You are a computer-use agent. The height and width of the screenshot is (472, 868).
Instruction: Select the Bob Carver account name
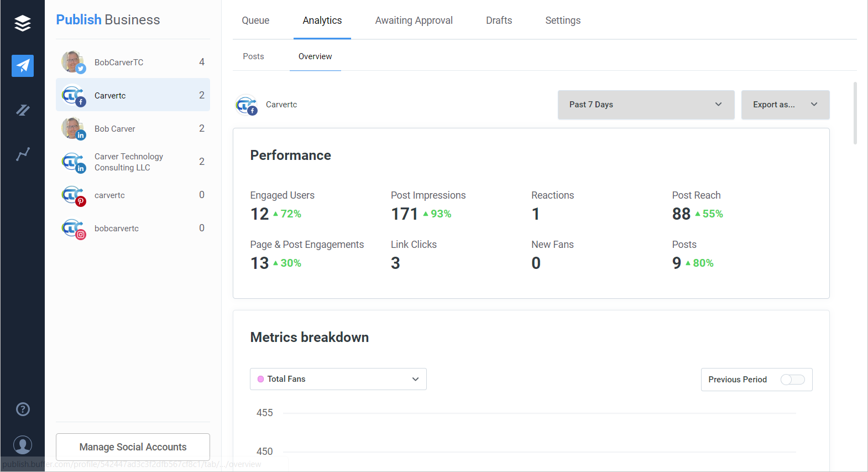coord(114,129)
